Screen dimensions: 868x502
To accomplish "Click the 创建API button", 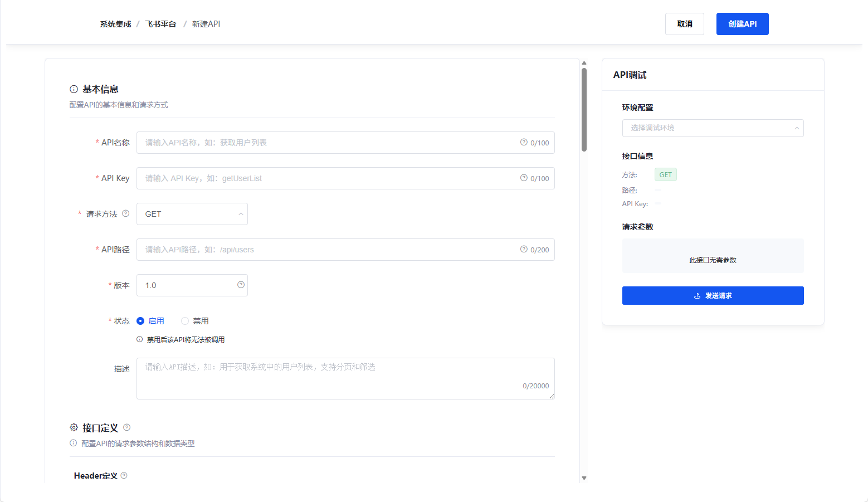I will [x=743, y=24].
